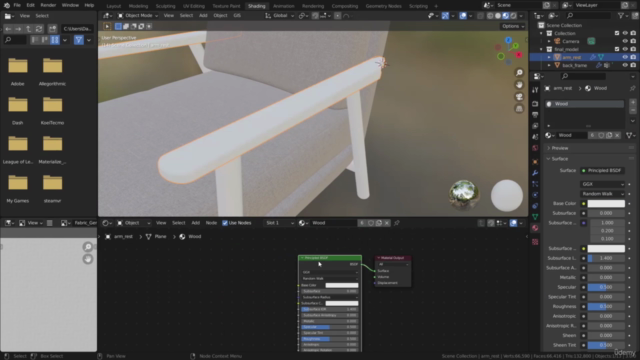Select Wood material slot in list

tap(584, 104)
